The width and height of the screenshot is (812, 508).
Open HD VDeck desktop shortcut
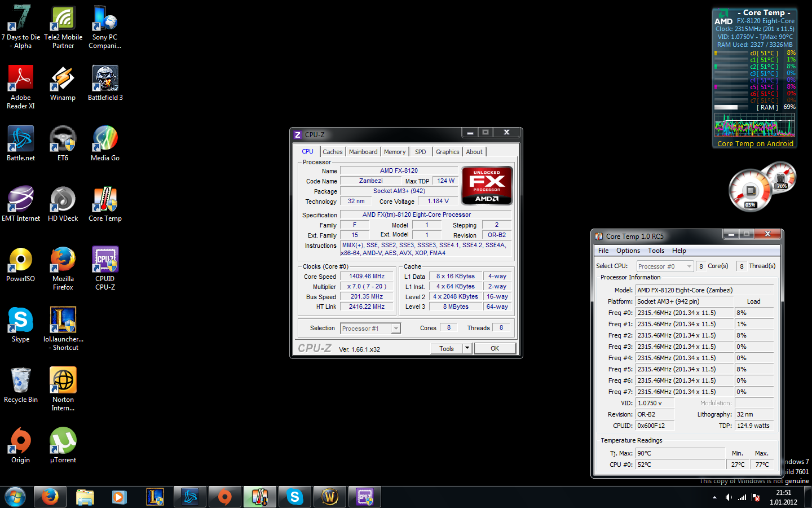coord(63,204)
